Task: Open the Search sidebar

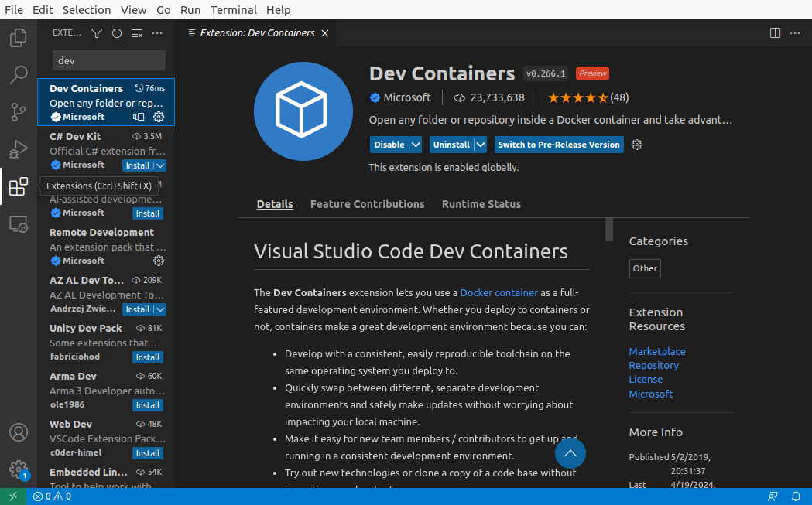Action: click(18, 74)
